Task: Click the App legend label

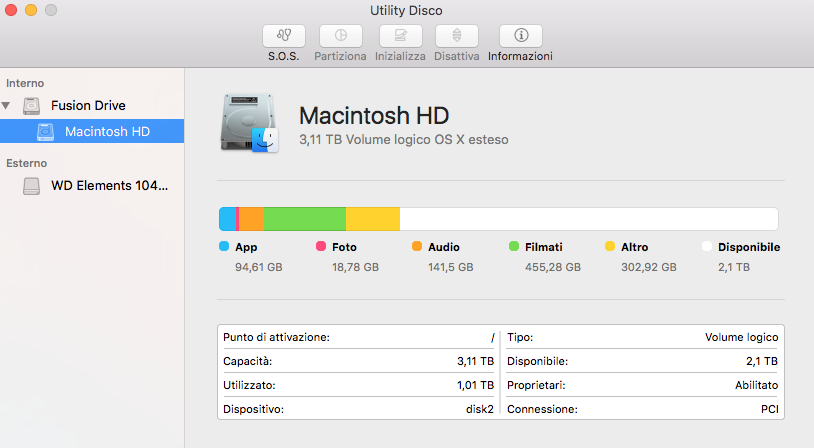Action: pos(246,248)
